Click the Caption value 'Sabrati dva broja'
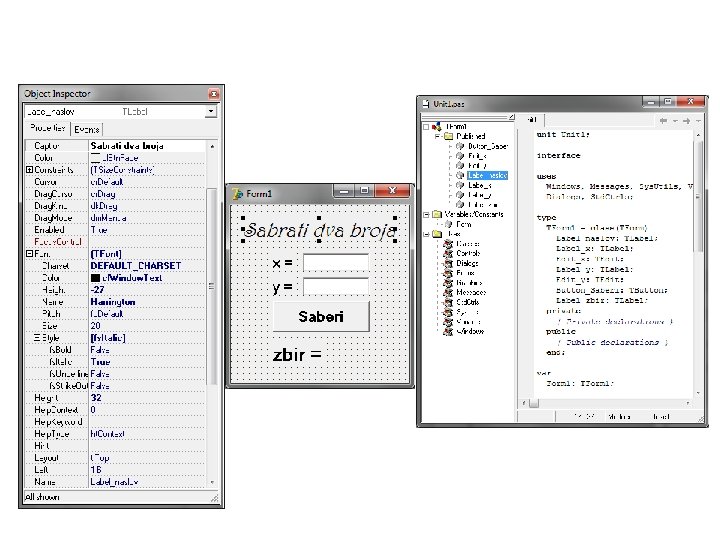The width and height of the screenshot is (720, 540). click(127, 146)
